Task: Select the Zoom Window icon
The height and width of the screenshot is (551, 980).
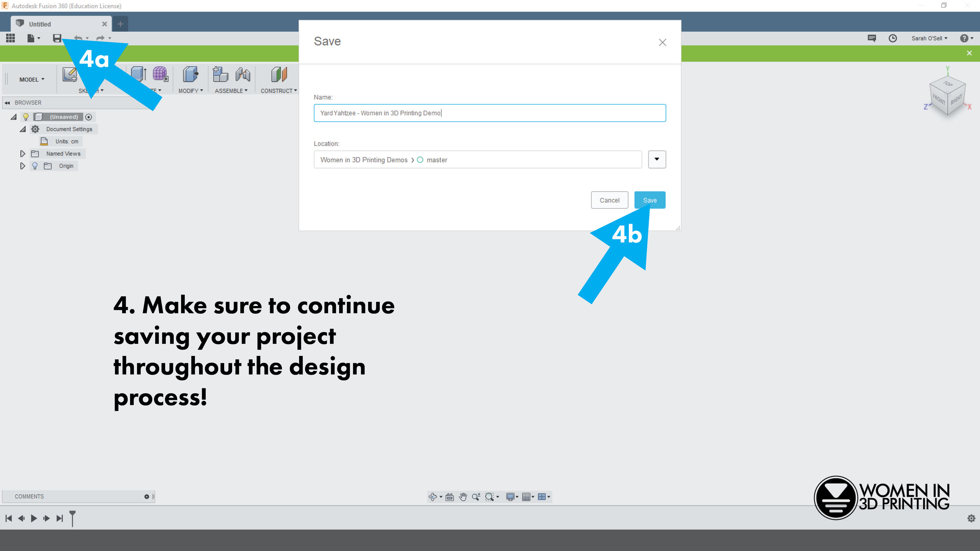Action: tap(489, 497)
